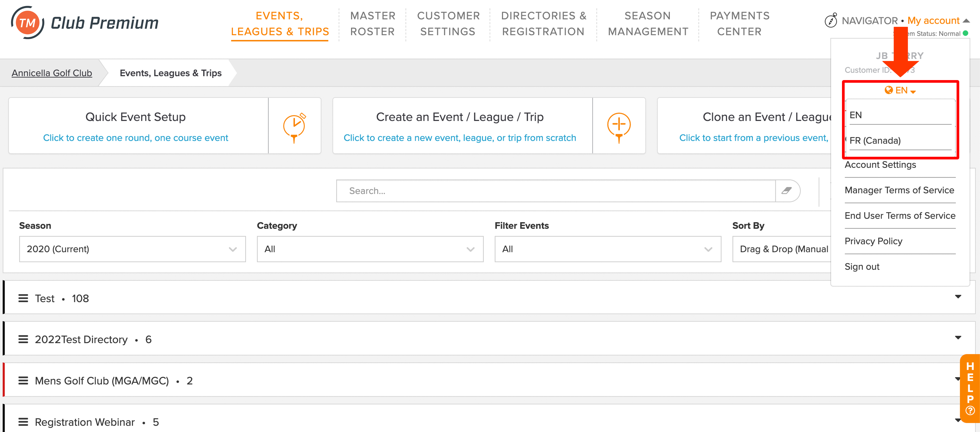Image resolution: width=980 pixels, height=432 pixels.
Task: Open End User Terms of Service
Action: coord(900,216)
